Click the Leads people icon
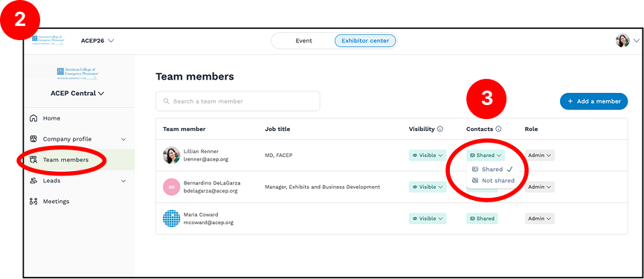The image size is (644, 279). pos(33,181)
